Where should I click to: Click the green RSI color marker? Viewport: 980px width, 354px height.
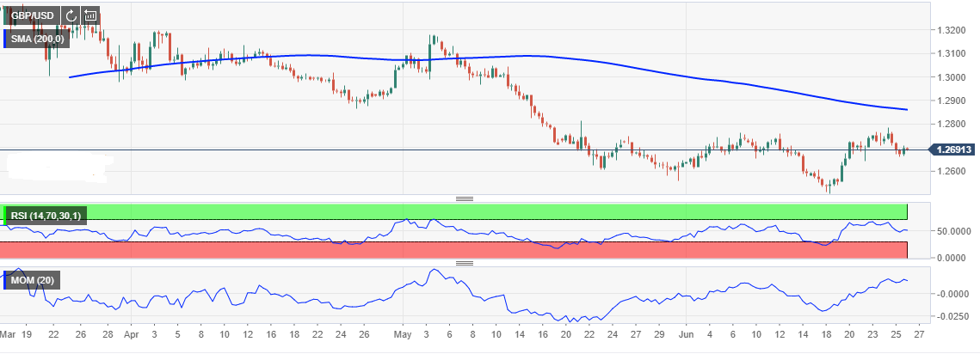pyautogui.click(x=5, y=216)
